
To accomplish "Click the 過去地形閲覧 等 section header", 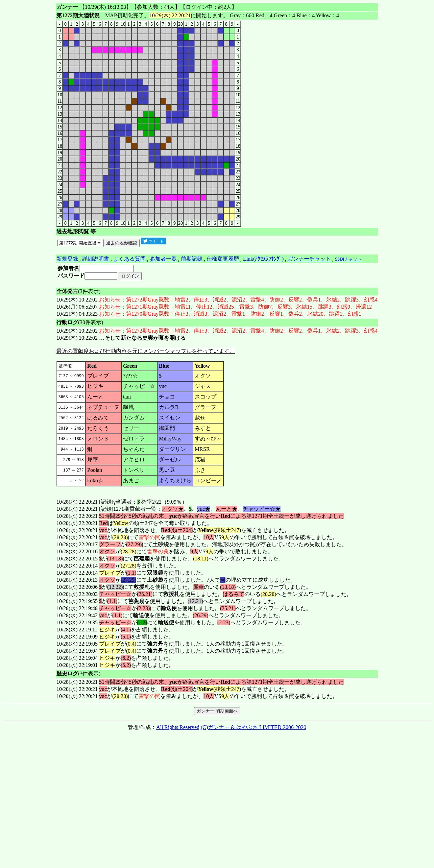I will tap(217, 232).
